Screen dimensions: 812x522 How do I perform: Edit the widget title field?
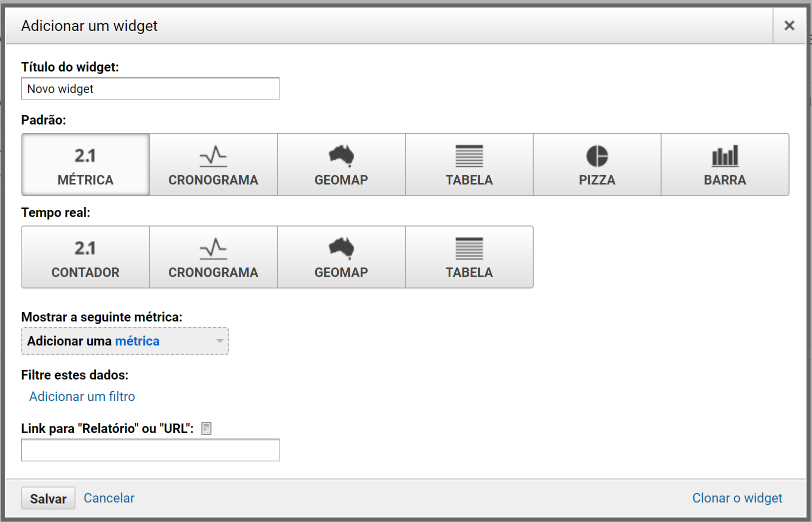tap(150, 88)
